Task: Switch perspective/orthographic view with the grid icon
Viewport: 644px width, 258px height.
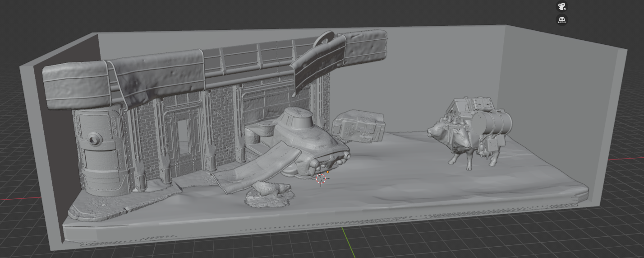Action: click(562, 20)
